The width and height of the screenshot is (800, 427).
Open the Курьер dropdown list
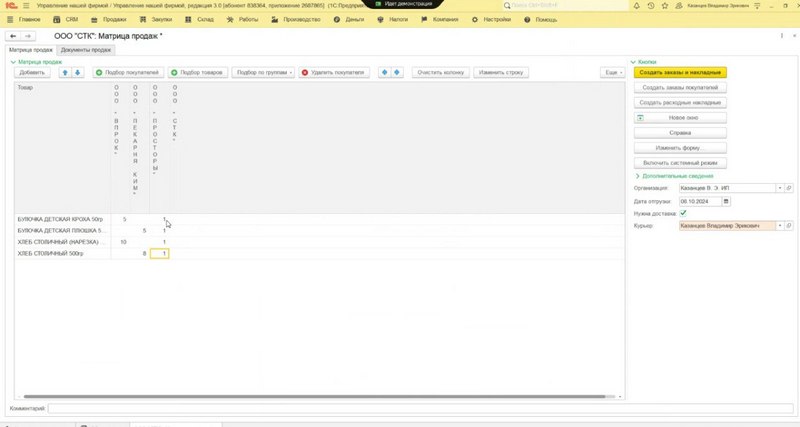[x=780, y=225]
